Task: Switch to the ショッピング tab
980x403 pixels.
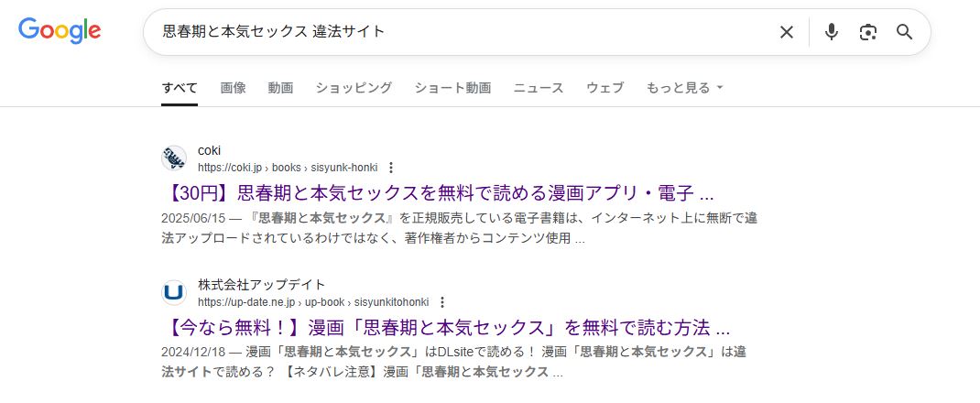Action: [x=354, y=88]
